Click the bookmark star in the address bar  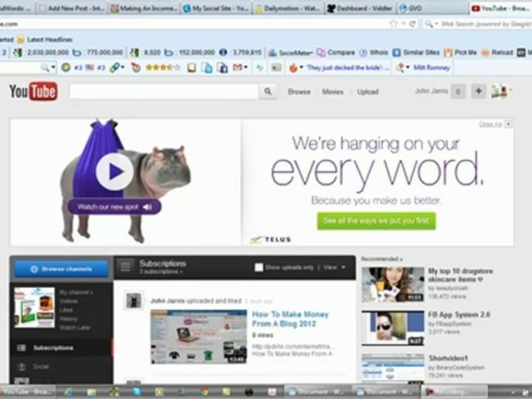pyautogui.click(x=393, y=24)
